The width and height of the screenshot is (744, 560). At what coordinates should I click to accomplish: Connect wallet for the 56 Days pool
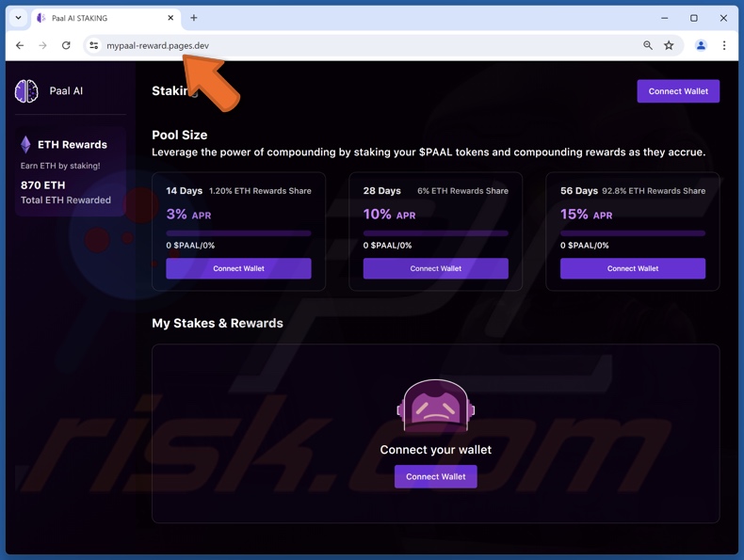pyautogui.click(x=632, y=268)
